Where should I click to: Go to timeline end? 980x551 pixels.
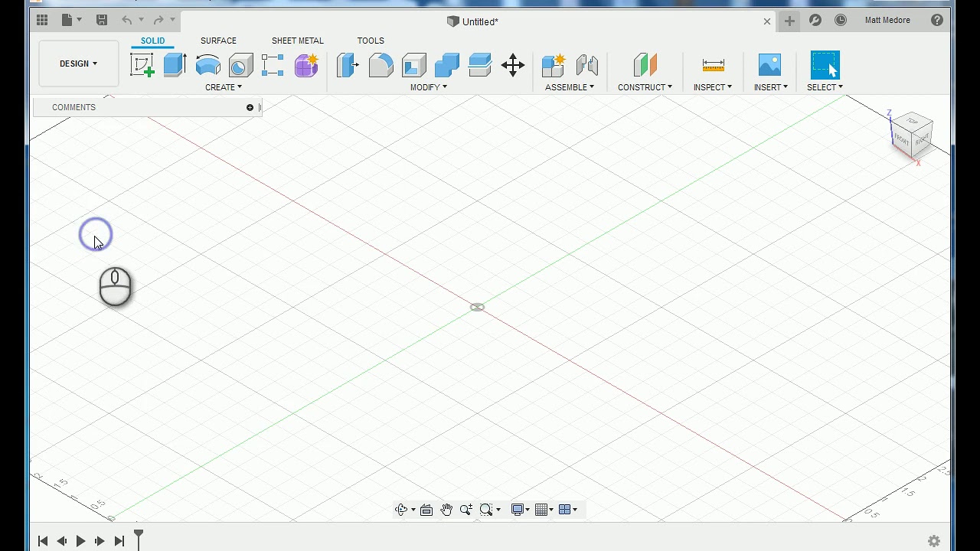point(119,541)
